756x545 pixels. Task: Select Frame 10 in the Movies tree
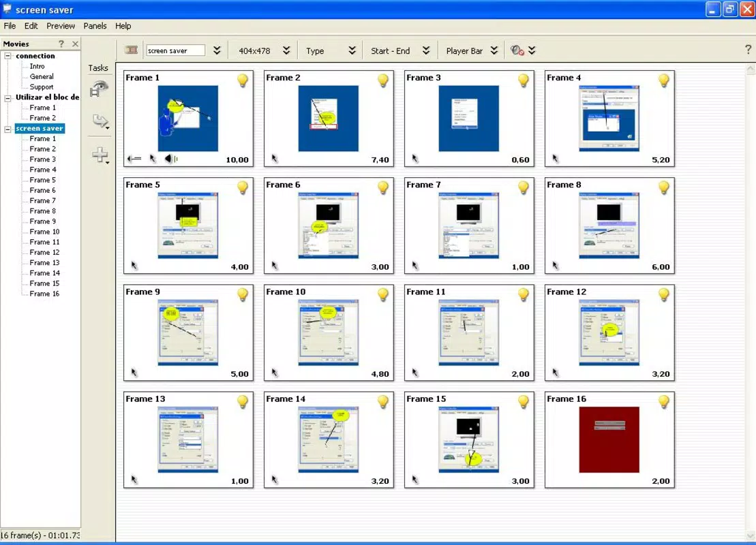pos(44,232)
